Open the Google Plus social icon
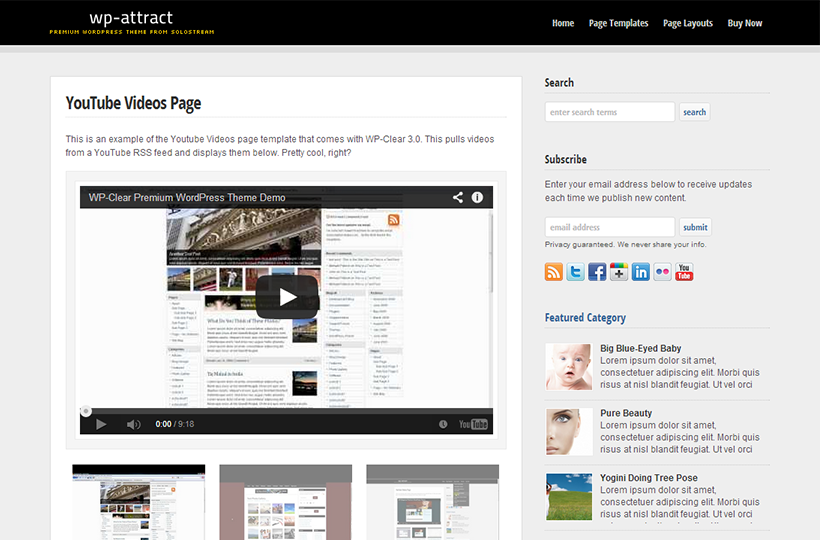820x540 pixels. pos(619,272)
